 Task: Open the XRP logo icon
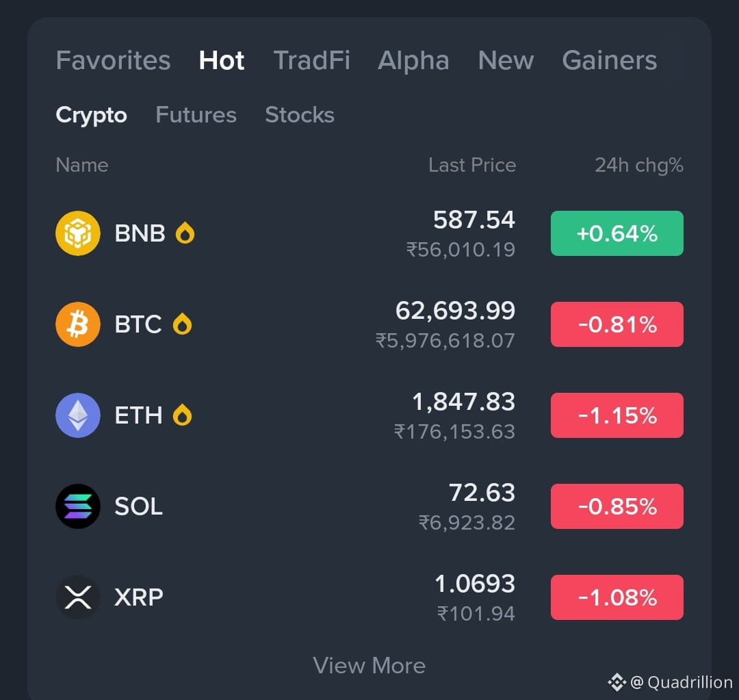(x=78, y=597)
